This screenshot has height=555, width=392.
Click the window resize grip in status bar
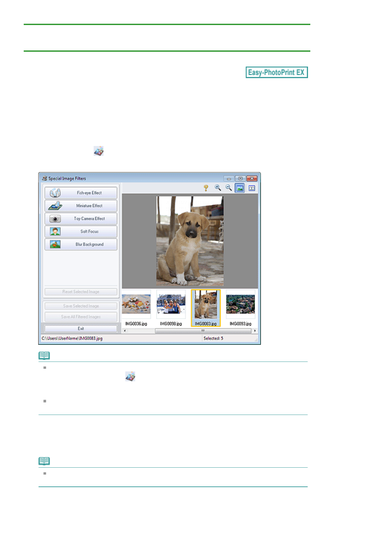tap(256, 340)
